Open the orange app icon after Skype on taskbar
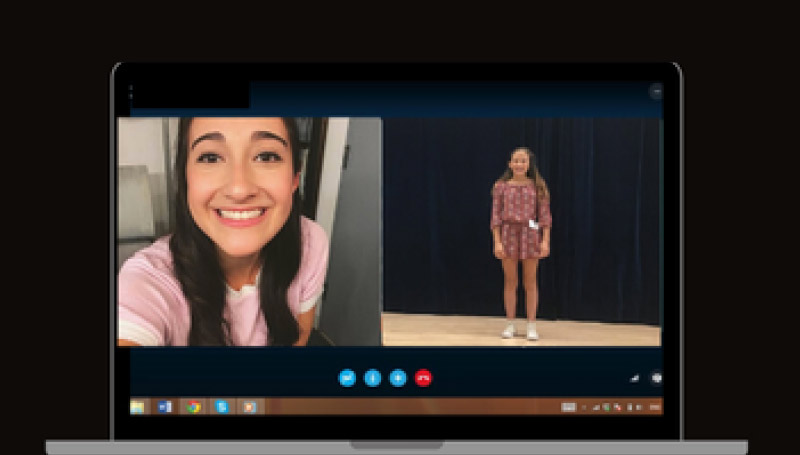Viewport: 800px width, 455px height. pos(251,407)
